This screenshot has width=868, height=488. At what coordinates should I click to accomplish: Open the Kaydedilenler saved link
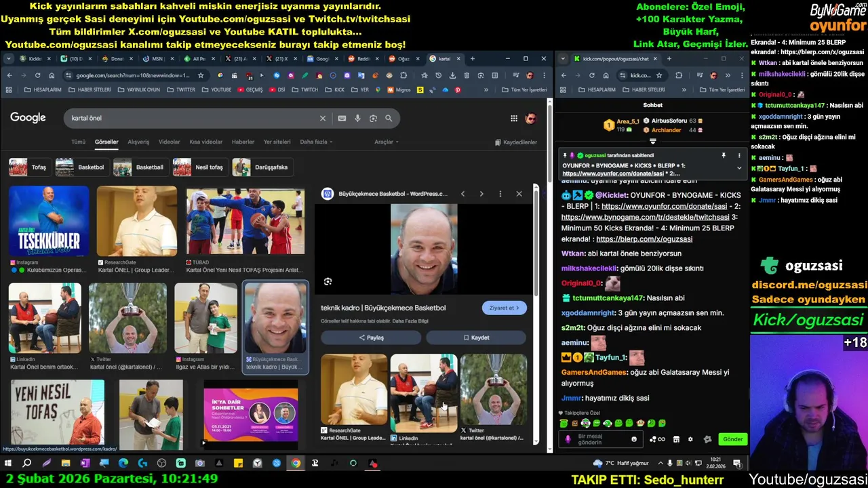click(516, 142)
